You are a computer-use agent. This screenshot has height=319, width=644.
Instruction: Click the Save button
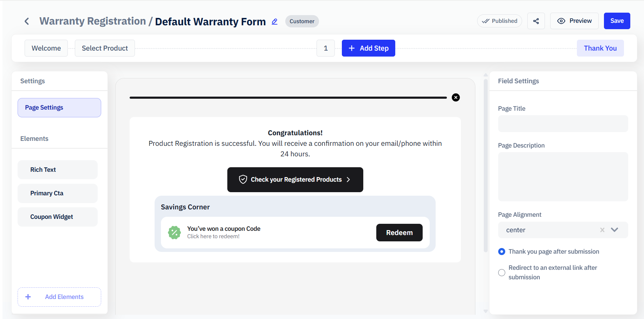(x=617, y=21)
